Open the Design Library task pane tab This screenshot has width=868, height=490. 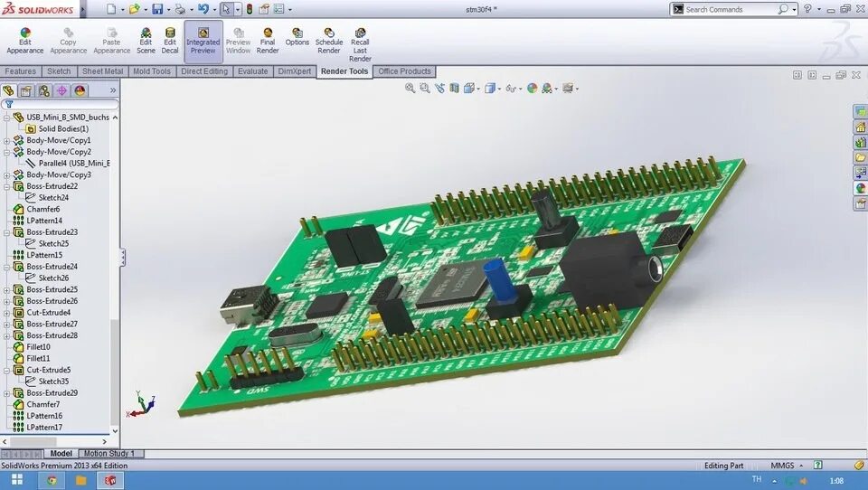tap(860, 142)
